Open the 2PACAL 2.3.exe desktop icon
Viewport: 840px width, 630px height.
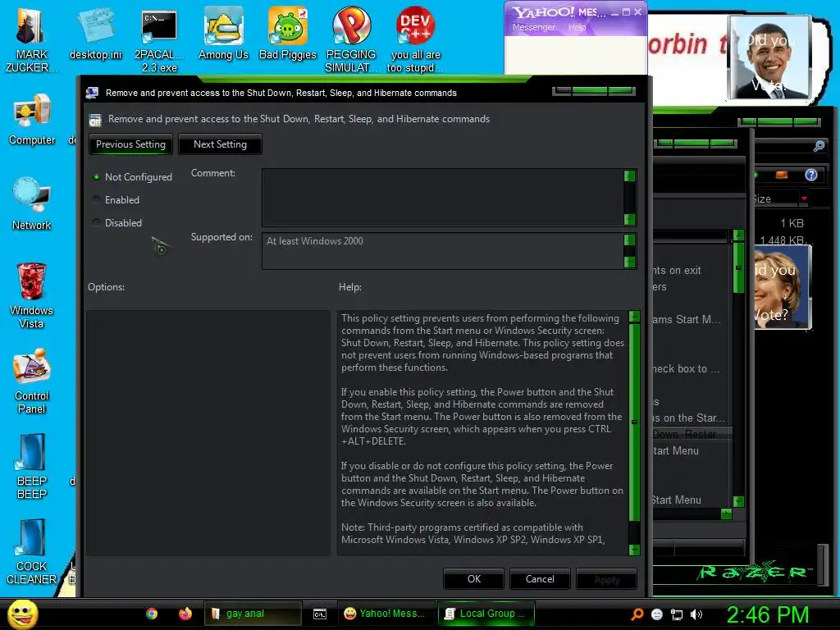[x=159, y=40]
